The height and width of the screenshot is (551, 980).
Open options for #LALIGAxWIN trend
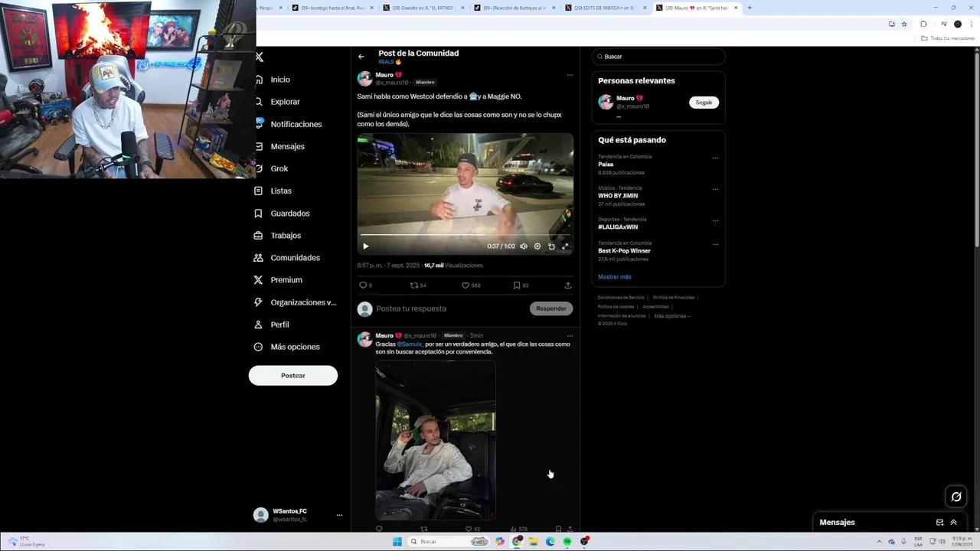715,220
